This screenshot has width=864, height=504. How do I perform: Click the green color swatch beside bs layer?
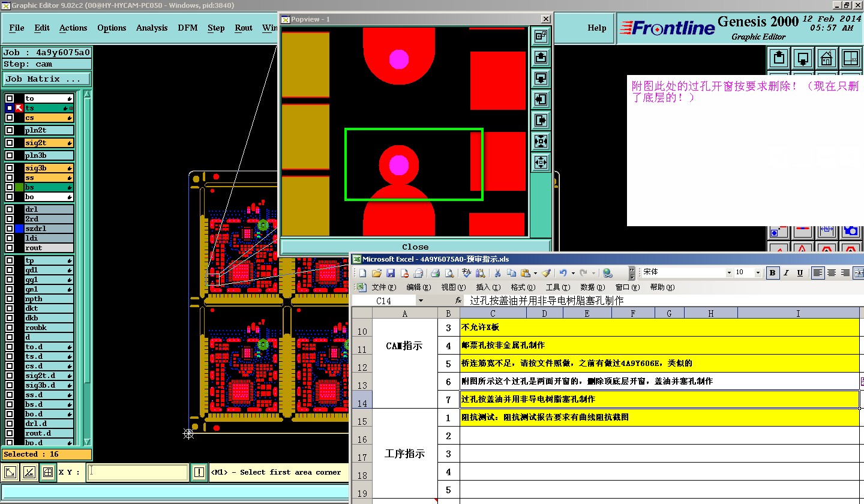point(19,187)
